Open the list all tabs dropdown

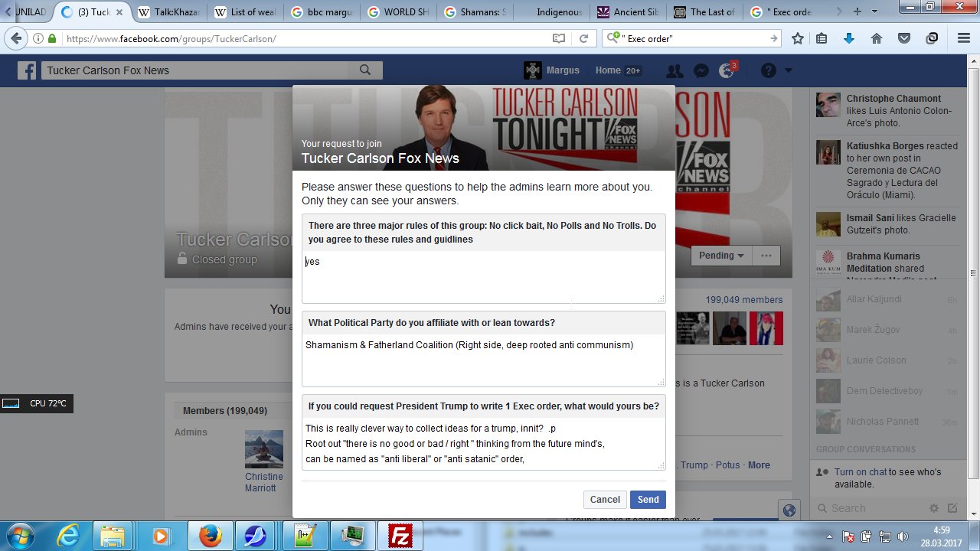876,11
